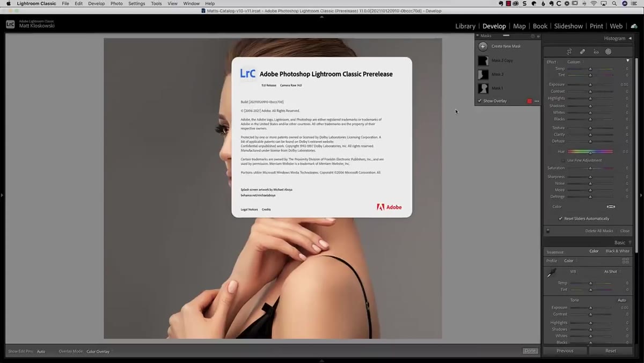Open the Effect Custom preset dropdown
This screenshot has height=363, width=644.
coord(575,62)
